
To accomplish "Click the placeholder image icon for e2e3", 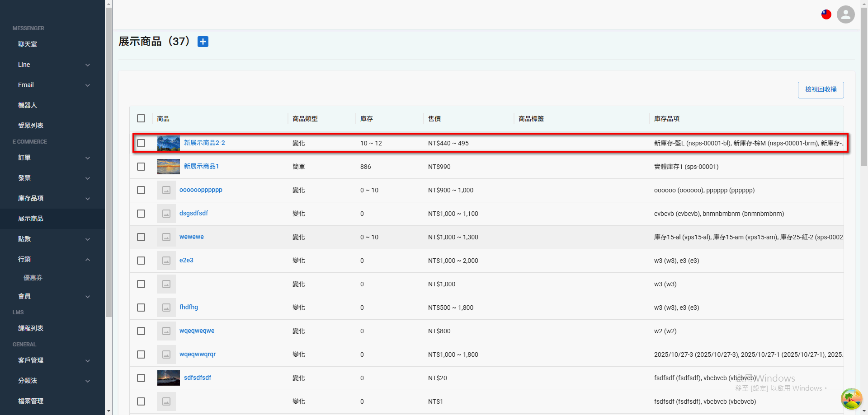I will (x=166, y=261).
